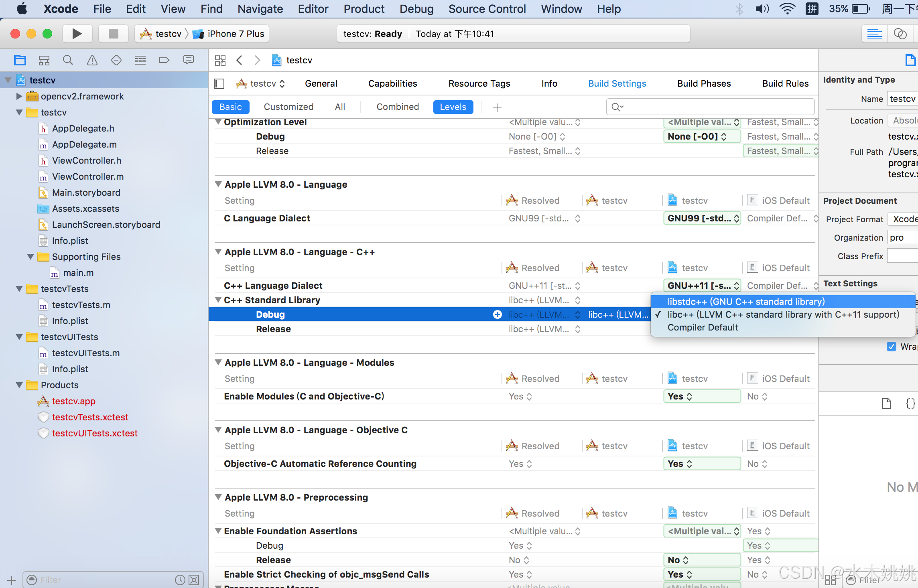Click the Assistant editor overlapping circles icon
The width and height of the screenshot is (918, 588).
(x=900, y=34)
